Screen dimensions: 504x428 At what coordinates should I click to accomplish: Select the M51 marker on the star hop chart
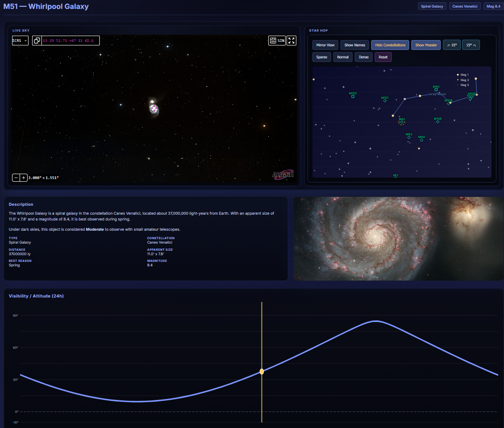point(402,123)
